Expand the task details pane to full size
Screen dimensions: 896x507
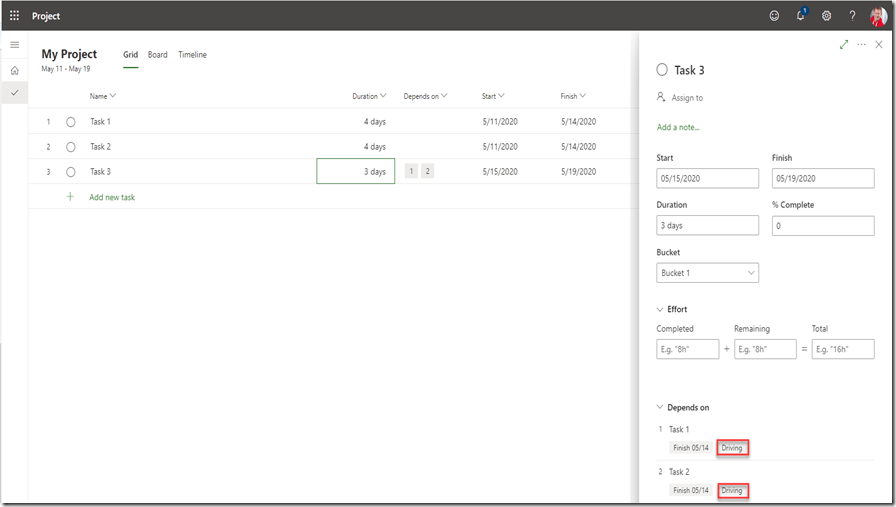[x=844, y=45]
